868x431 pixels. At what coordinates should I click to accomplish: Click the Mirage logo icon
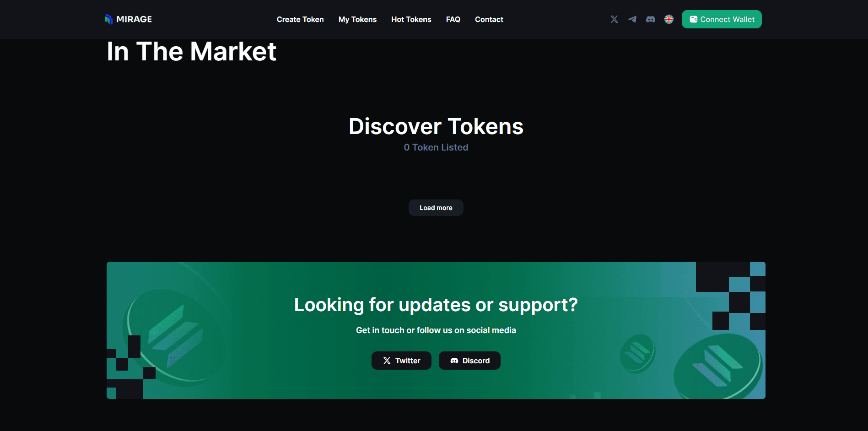click(109, 19)
